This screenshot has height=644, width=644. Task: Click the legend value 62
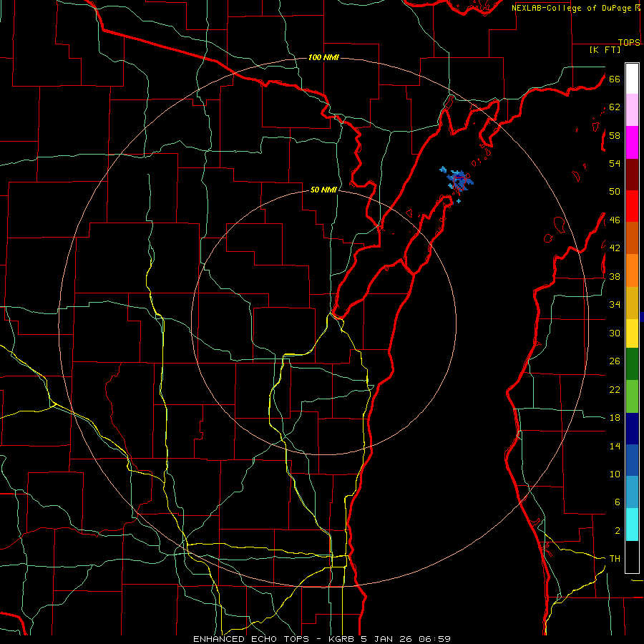615,107
